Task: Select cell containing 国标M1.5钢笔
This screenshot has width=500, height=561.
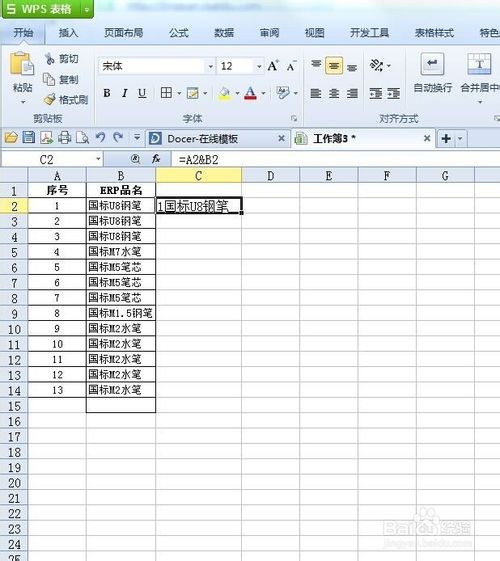Action: click(x=121, y=313)
